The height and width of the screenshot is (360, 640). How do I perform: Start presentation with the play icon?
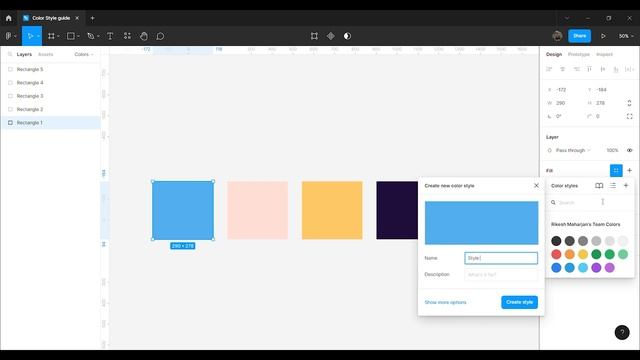603,36
